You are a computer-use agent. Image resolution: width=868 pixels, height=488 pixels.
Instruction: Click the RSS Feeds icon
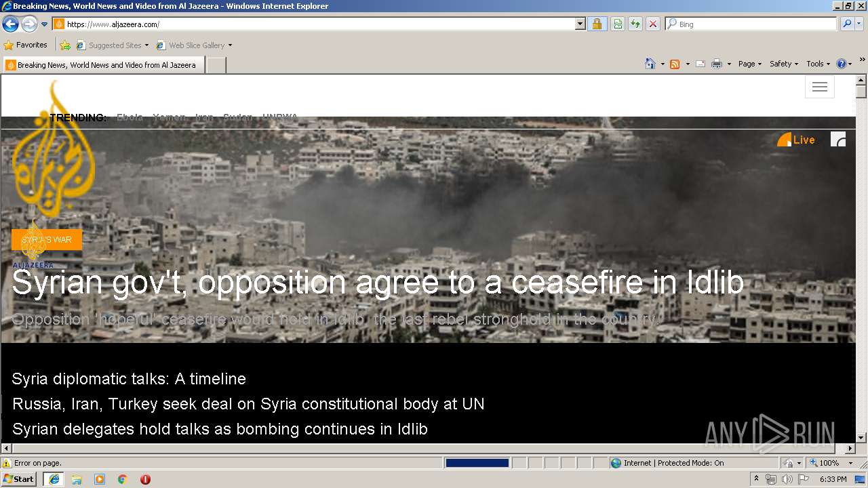675,64
